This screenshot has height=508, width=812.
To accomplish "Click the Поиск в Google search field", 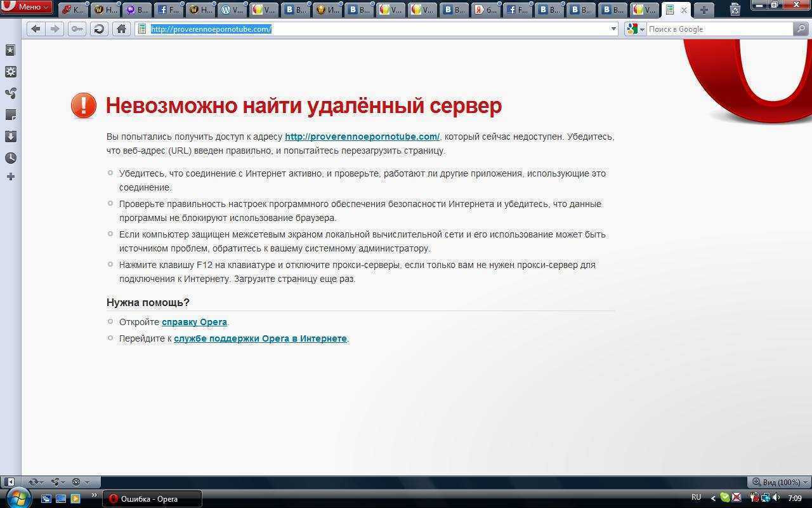I will pyautogui.click(x=720, y=29).
